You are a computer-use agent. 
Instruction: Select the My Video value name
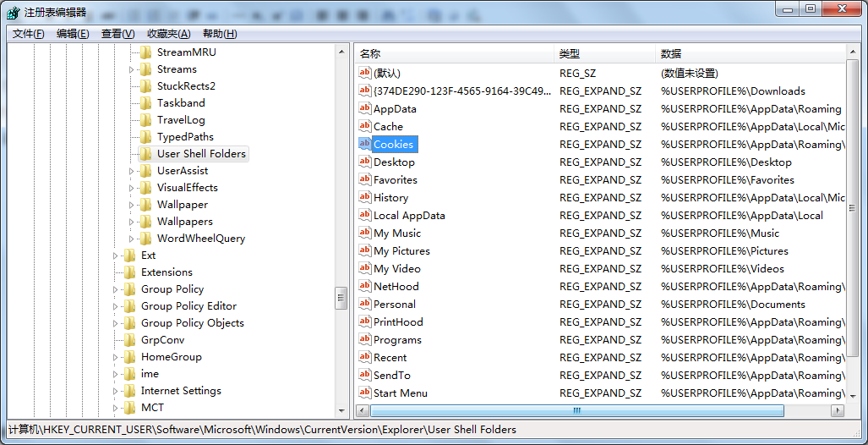pos(397,269)
